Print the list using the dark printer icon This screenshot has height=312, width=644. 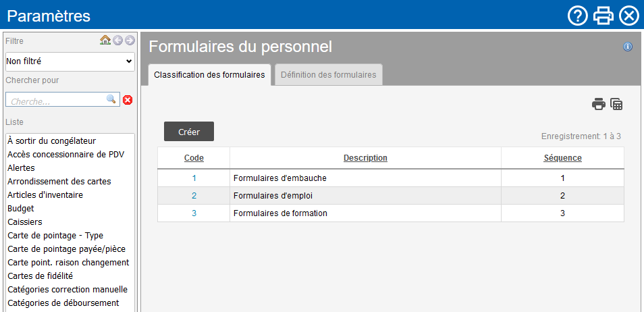598,104
